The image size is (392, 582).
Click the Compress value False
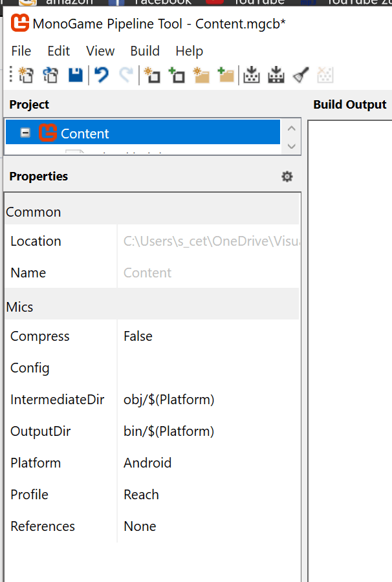pos(138,336)
